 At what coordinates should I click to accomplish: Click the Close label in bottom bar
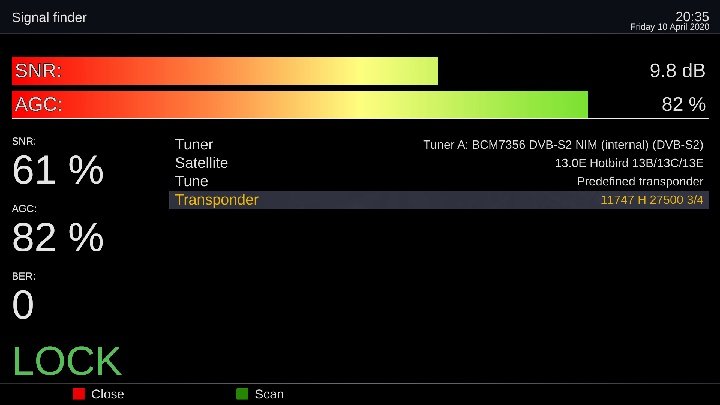pyautogui.click(x=107, y=394)
